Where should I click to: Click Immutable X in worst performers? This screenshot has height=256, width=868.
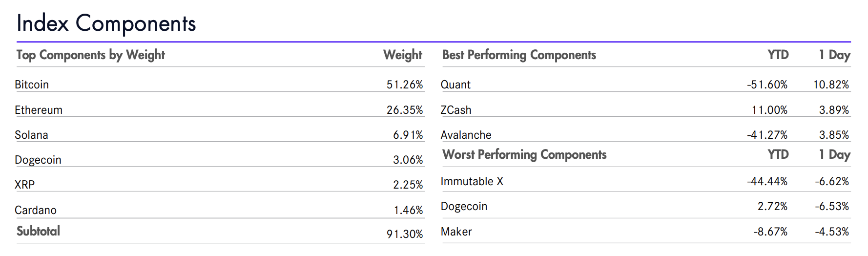click(x=472, y=181)
